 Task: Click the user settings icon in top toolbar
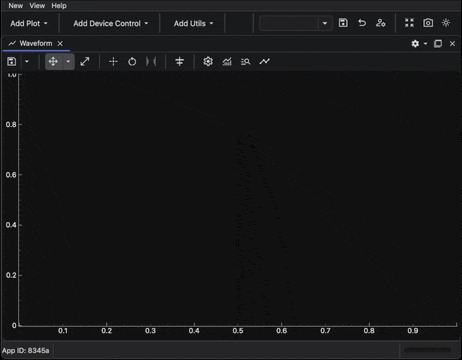(x=380, y=23)
